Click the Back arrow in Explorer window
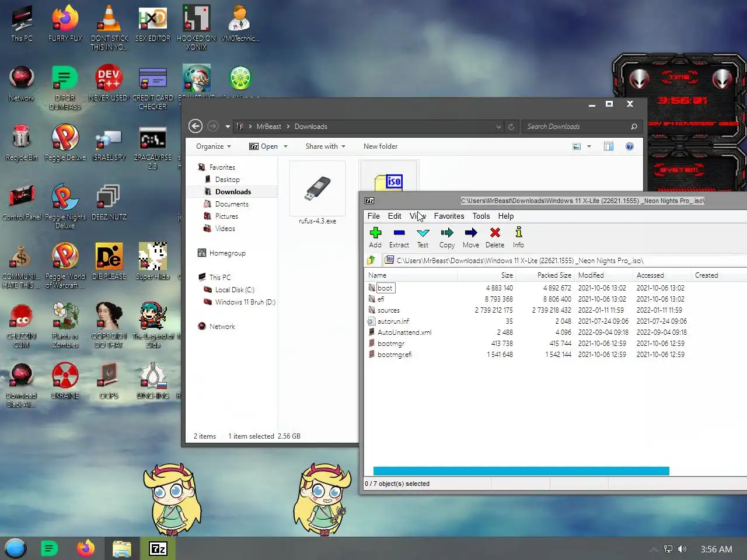The height and width of the screenshot is (560, 747). 196,126
